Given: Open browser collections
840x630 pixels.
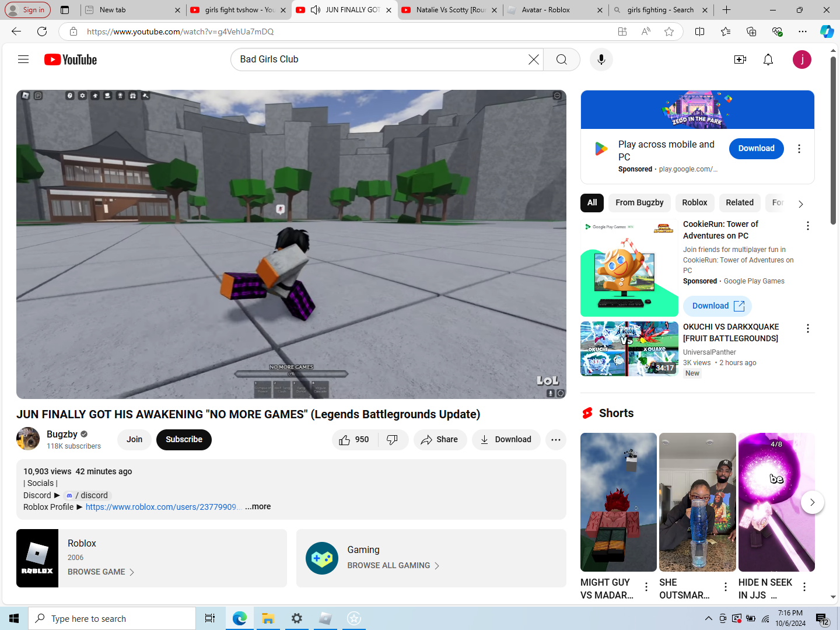Looking at the screenshot, I should coord(751,32).
